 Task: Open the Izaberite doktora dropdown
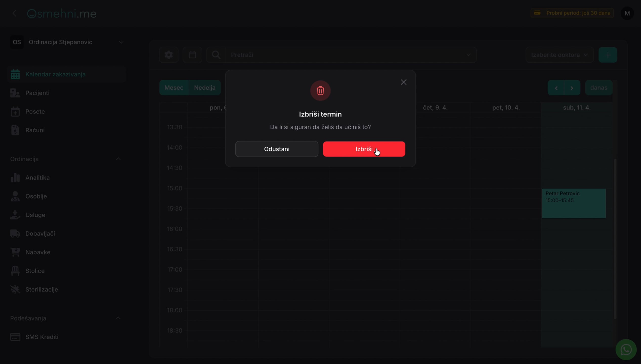pos(560,55)
